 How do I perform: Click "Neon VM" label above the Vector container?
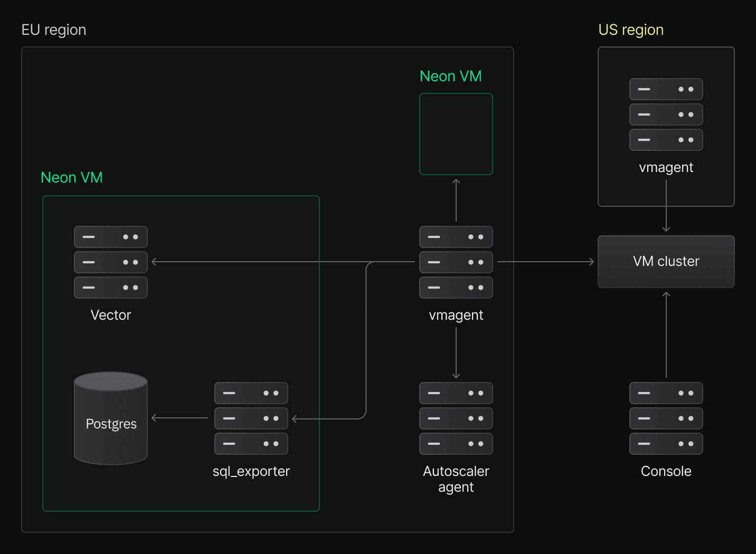click(x=72, y=178)
